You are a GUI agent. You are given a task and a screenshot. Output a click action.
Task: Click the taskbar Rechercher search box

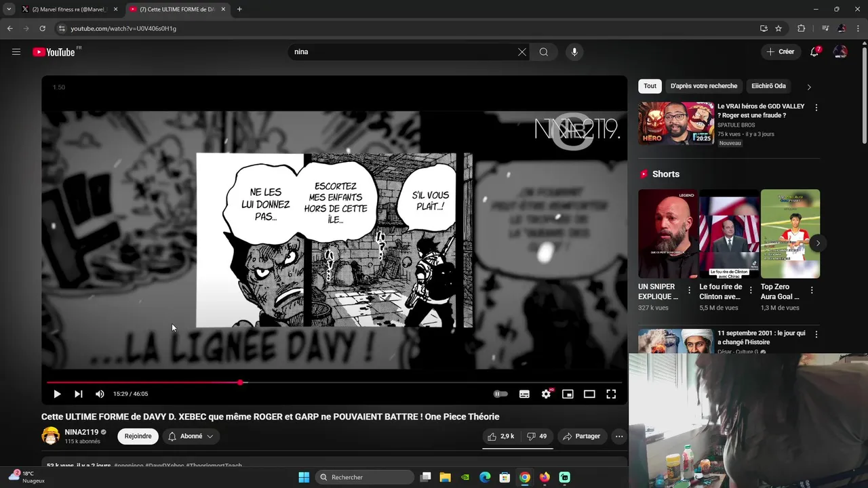(365, 477)
